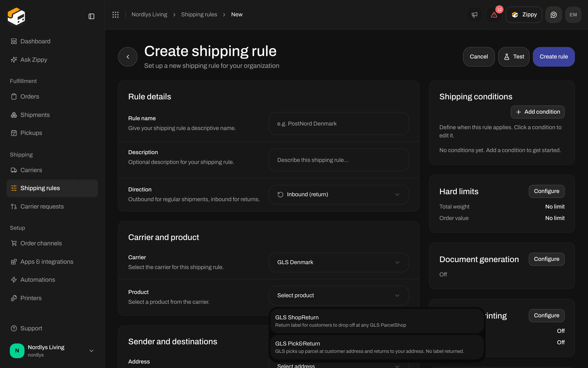Click the Zippy cube logo in the sidebar
This screenshot has width=588, height=368.
[16, 16]
